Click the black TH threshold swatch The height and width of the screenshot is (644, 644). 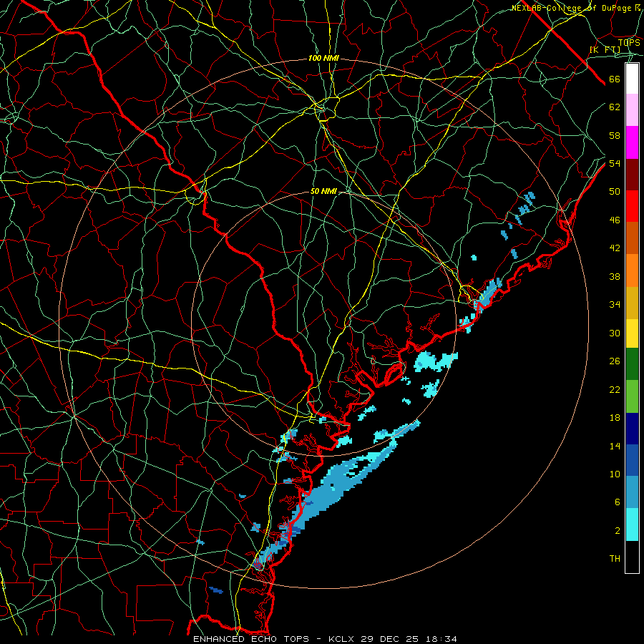click(632, 557)
